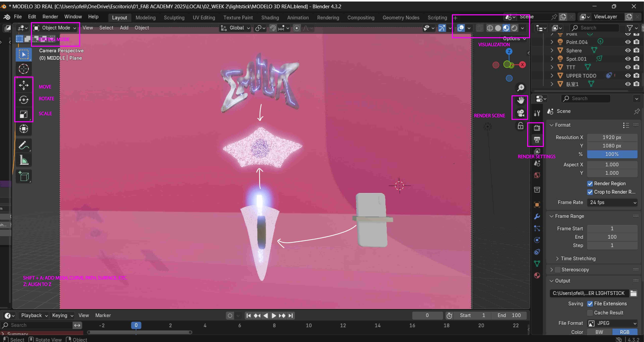
Task: Toggle the Render Region checkbox
Action: coord(590,184)
